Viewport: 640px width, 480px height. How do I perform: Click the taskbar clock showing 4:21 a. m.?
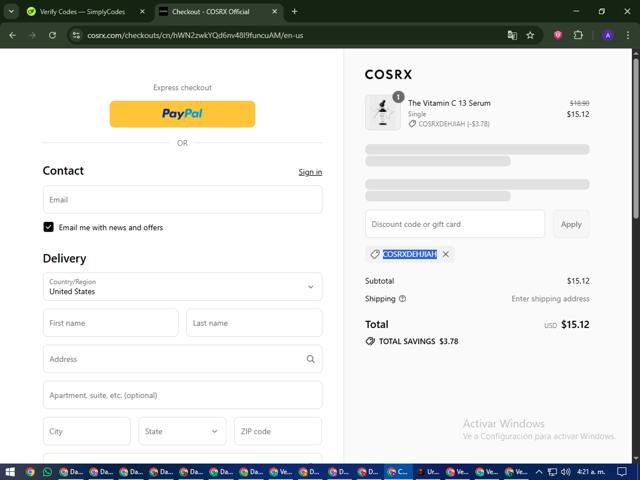pos(591,472)
